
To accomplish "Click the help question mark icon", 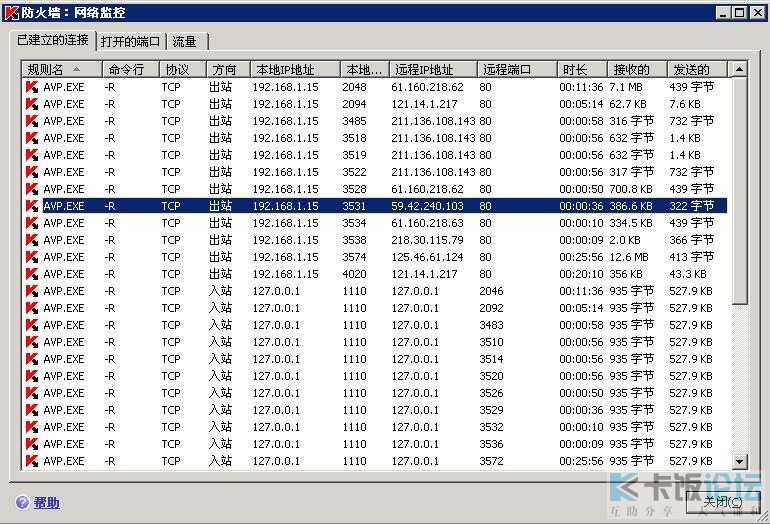I will click(22, 502).
